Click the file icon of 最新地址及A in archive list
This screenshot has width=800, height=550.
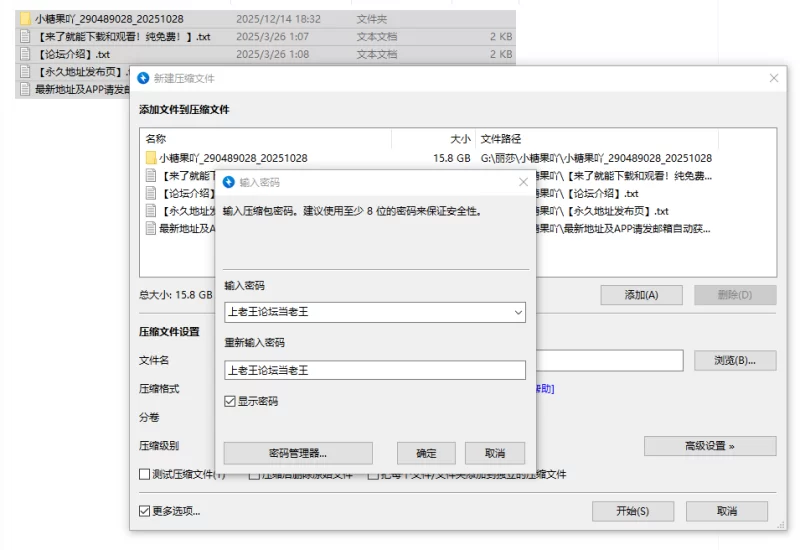click(151, 228)
